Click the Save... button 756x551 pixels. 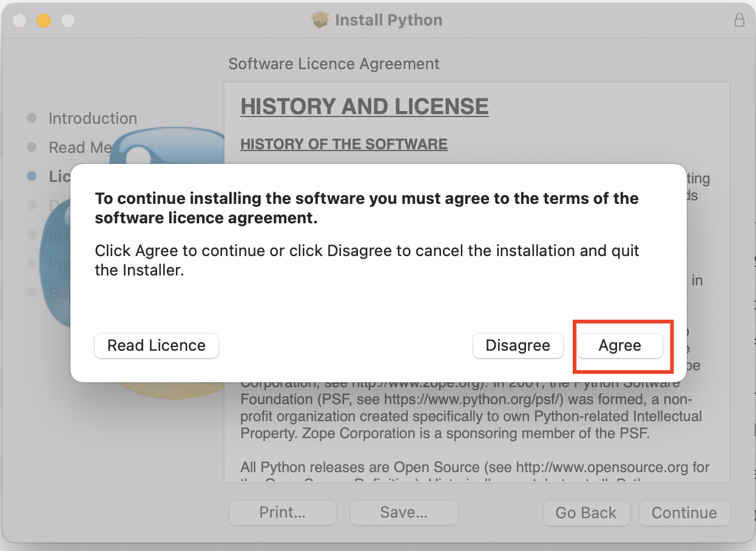(x=404, y=513)
